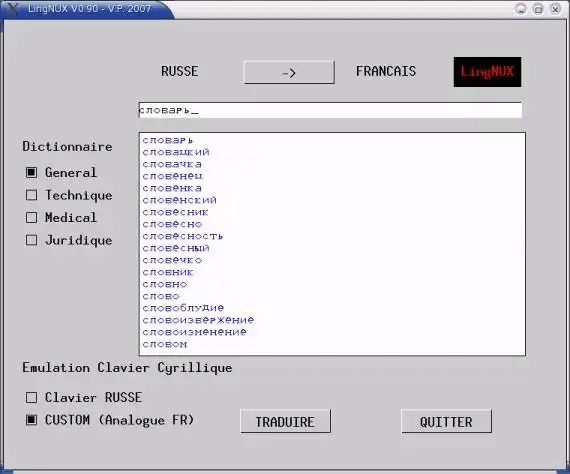570x474 pixels.
Task: Select словесник in the word list
Action: (175, 212)
